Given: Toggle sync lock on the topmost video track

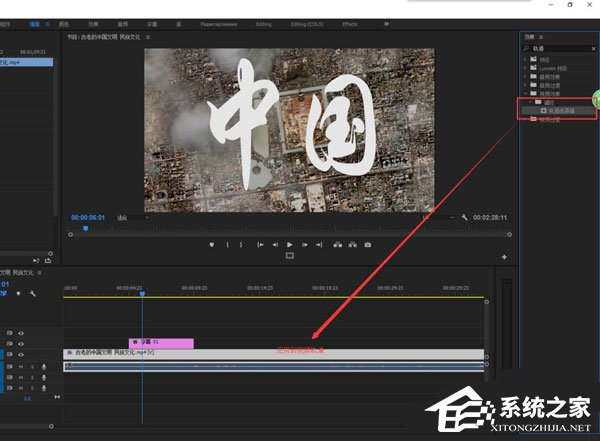Looking at the screenshot, I should click(x=10, y=333).
